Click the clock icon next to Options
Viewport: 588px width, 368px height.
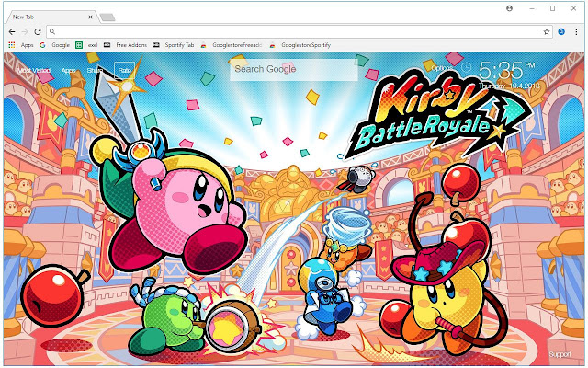(466, 67)
